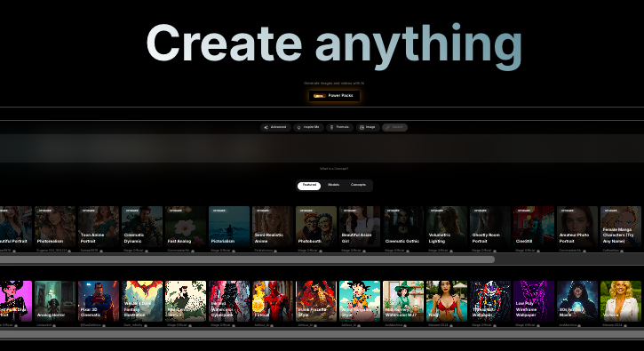The image size is (644, 351).
Task: Choose the Low Poly Wireframe Wallpaper card
Action: click(534, 301)
